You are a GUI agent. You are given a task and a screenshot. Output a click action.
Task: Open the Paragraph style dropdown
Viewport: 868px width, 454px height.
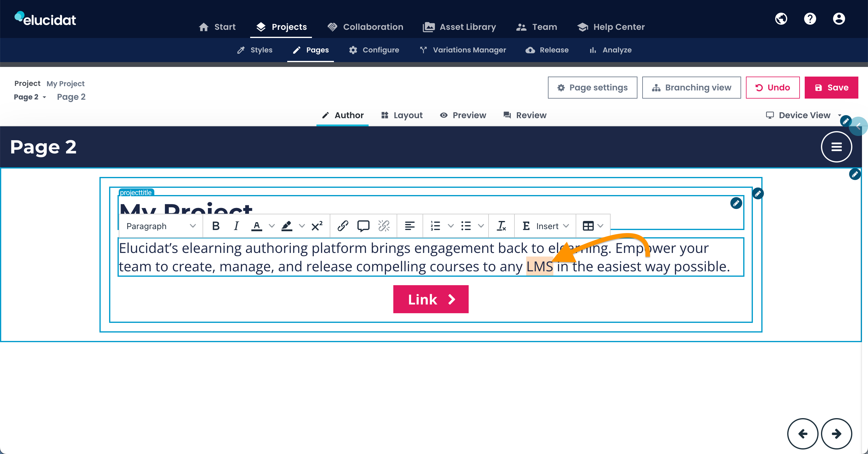pyautogui.click(x=161, y=226)
